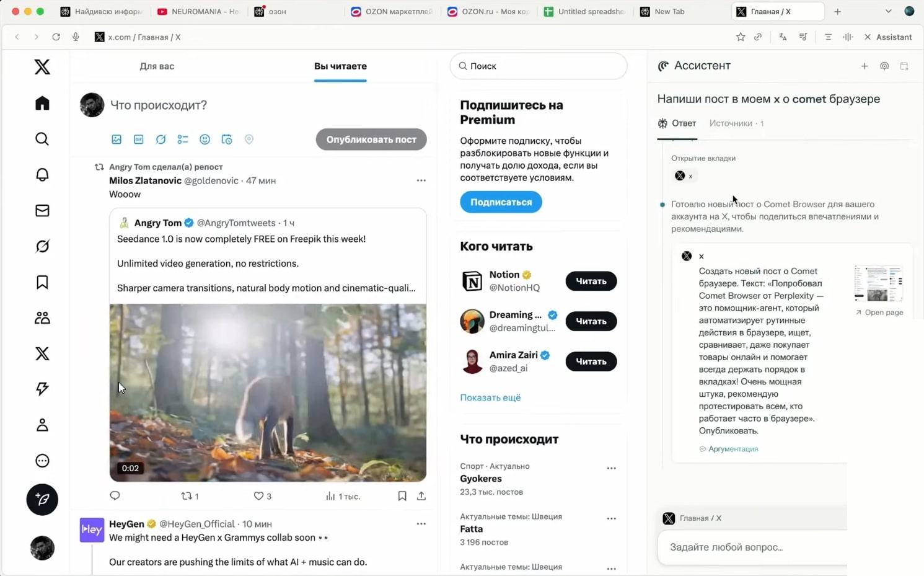Click the video timestamp 0:02 overlay
Viewport: 924px width, 576px height.
(x=130, y=468)
